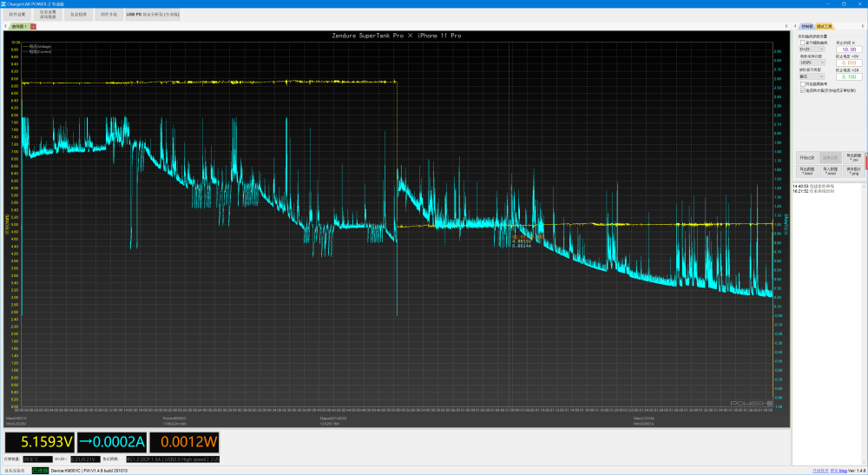
Task: Open the D+/D- auxiliary curve dropdown
Action: [x=812, y=49]
